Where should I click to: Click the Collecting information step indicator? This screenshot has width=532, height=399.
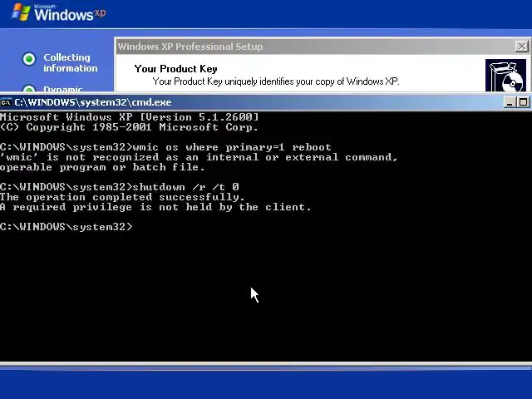(x=29, y=59)
